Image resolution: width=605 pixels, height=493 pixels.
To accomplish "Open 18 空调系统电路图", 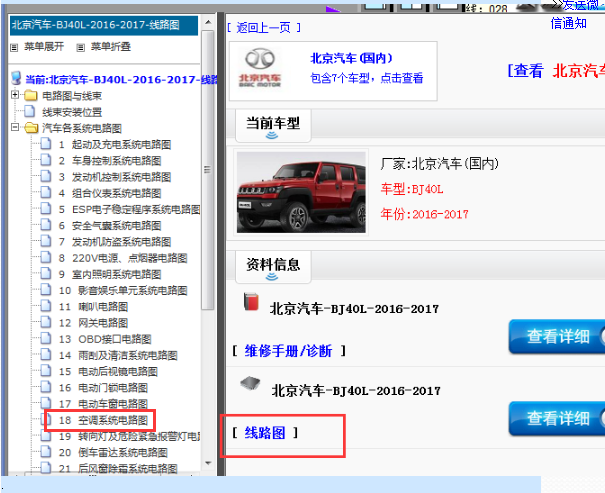I will pyautogui.click(x=103, y=420).
